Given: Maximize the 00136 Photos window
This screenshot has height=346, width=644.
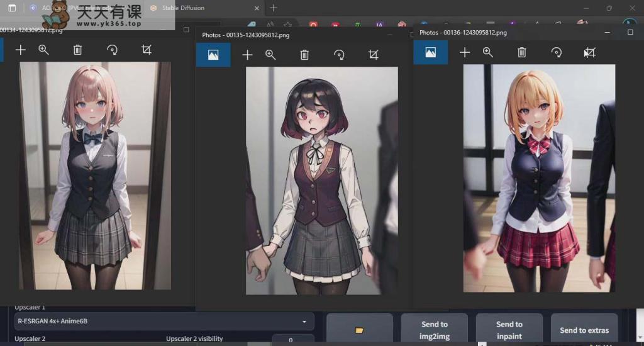Looking at the screenshot, I should click(x=630, y=32).
